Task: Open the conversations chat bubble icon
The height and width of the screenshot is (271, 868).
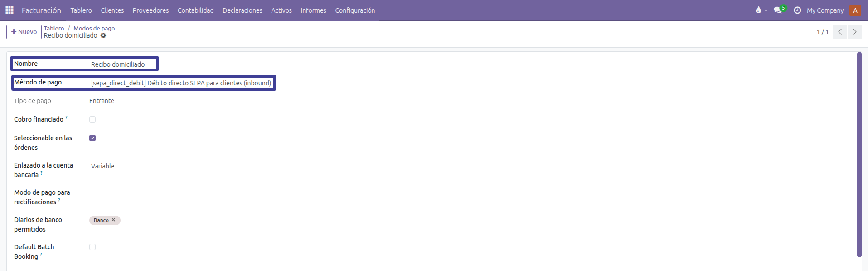Action: [x=779, y=10]
